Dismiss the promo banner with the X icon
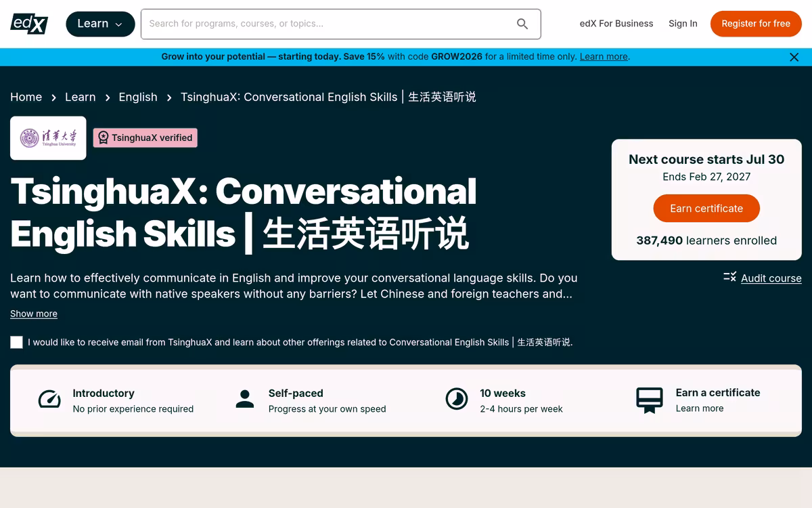Screen dimensions: 812x508 point(794,58)
